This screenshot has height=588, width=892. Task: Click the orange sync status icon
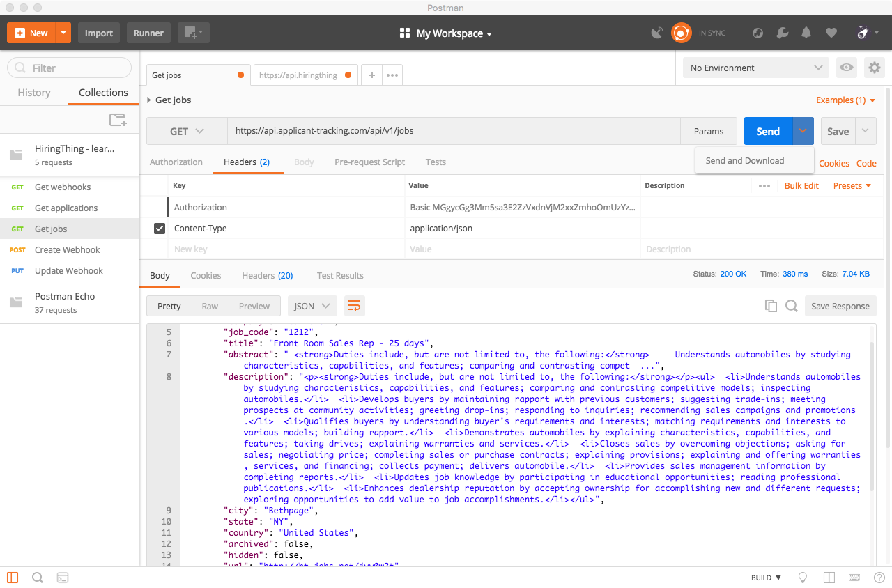coord(681,33)
